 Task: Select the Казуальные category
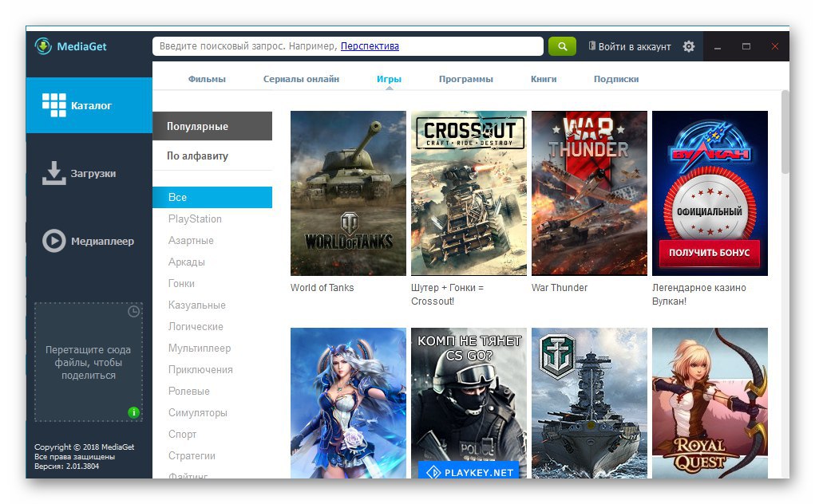(196, 305)
